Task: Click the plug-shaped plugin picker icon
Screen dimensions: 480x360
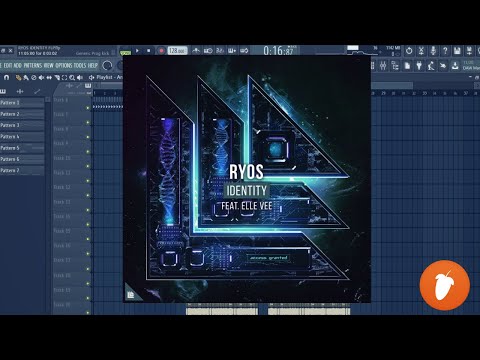Action: coord(419,66)
